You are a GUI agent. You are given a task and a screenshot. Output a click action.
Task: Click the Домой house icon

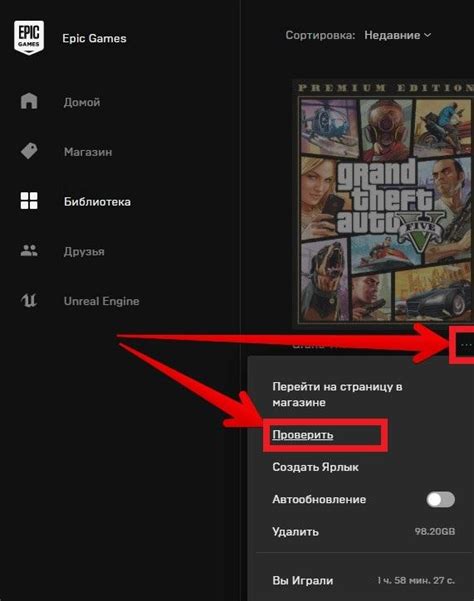click(29, 101)
